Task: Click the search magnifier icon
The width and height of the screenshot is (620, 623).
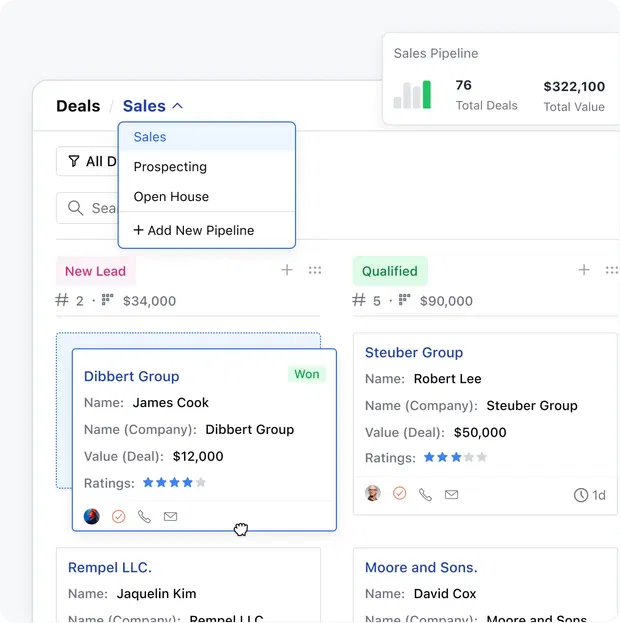Action: pos(75,208)
